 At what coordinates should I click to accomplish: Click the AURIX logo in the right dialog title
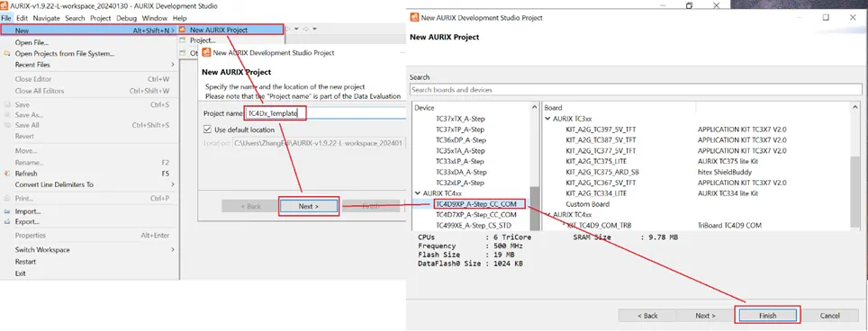point(414,17)
